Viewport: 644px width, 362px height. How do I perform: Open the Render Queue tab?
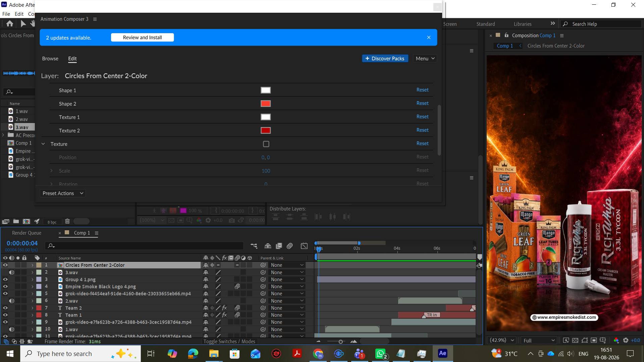27,233
